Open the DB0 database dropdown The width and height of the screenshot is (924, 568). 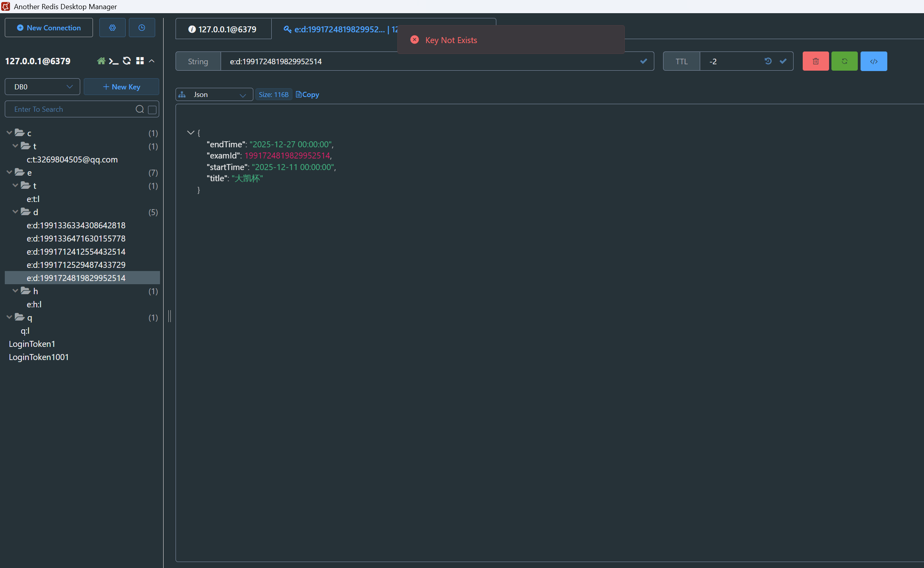(x=42, y=87)
